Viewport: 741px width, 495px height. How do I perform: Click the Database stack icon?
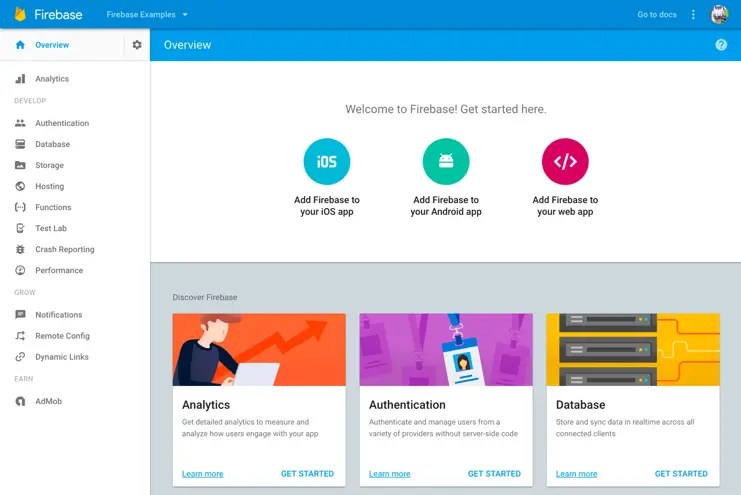click(x=20, y=144)
